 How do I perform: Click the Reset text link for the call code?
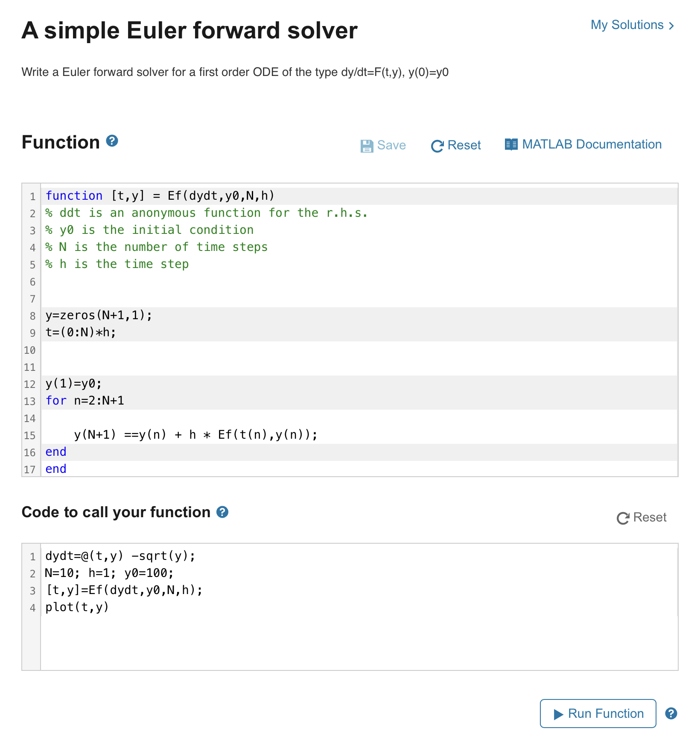[650, 517]
